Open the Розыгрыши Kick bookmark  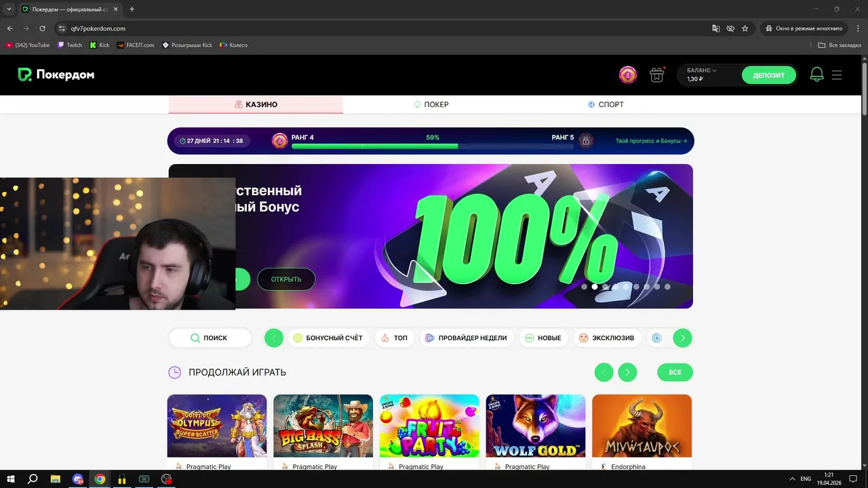point(187,45)
